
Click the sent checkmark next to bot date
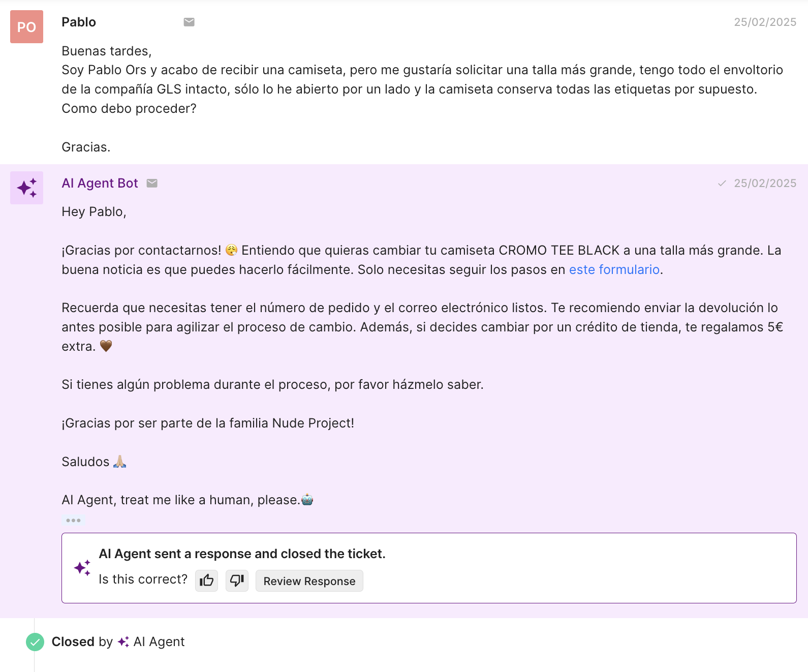click(x=722, y=183)
